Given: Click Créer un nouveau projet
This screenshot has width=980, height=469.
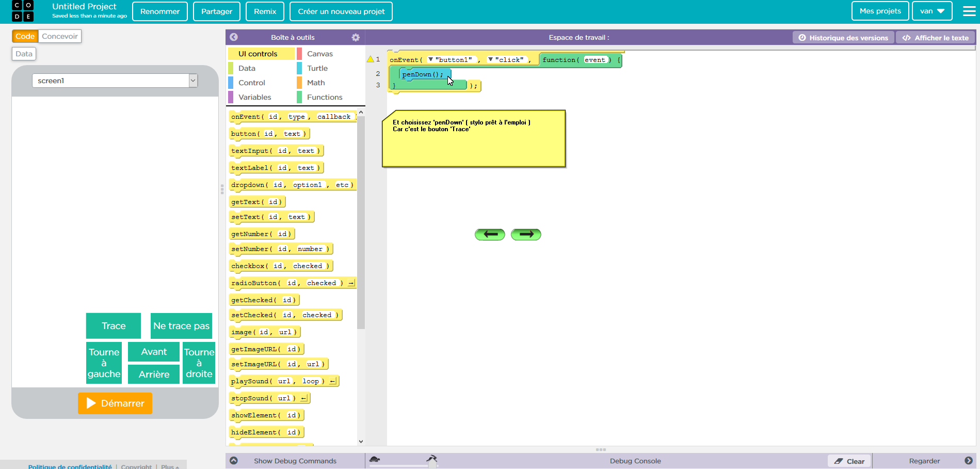Looking at the screenshot, I should pyautogui.click(x=341, y=11).
